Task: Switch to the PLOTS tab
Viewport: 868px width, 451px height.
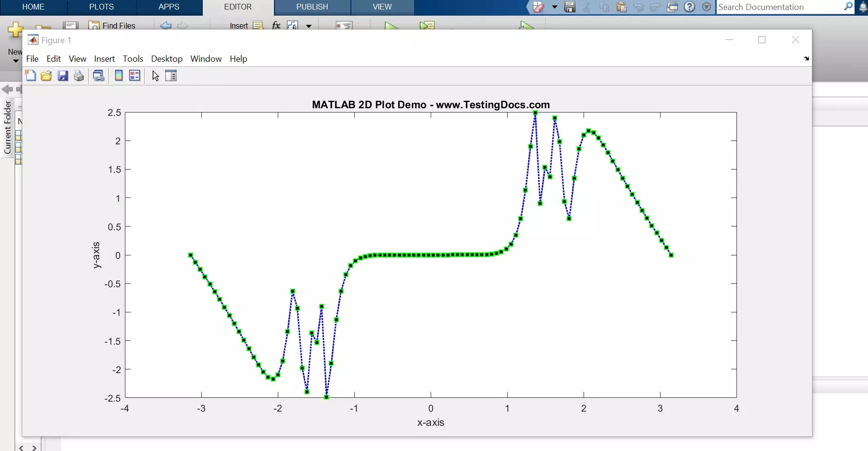Action: coord(102,7)
